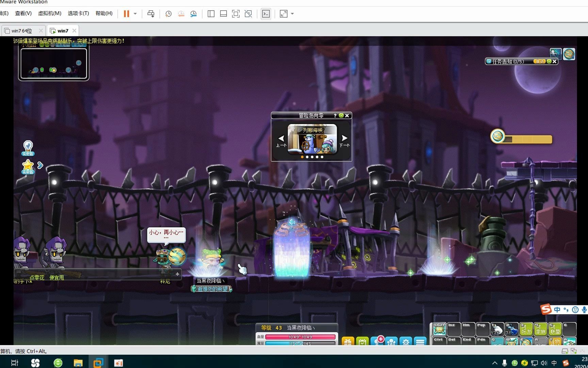The width and height of the screenshot is (588, 368).
Task: Click the yellow gauge bar beside the coin
Action: 528,139
